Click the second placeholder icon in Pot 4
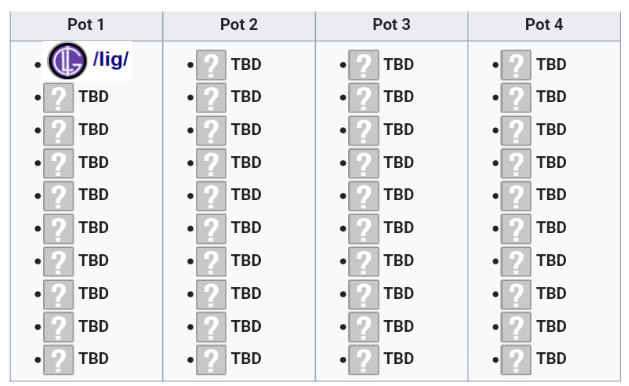 [x=516, y=98]
